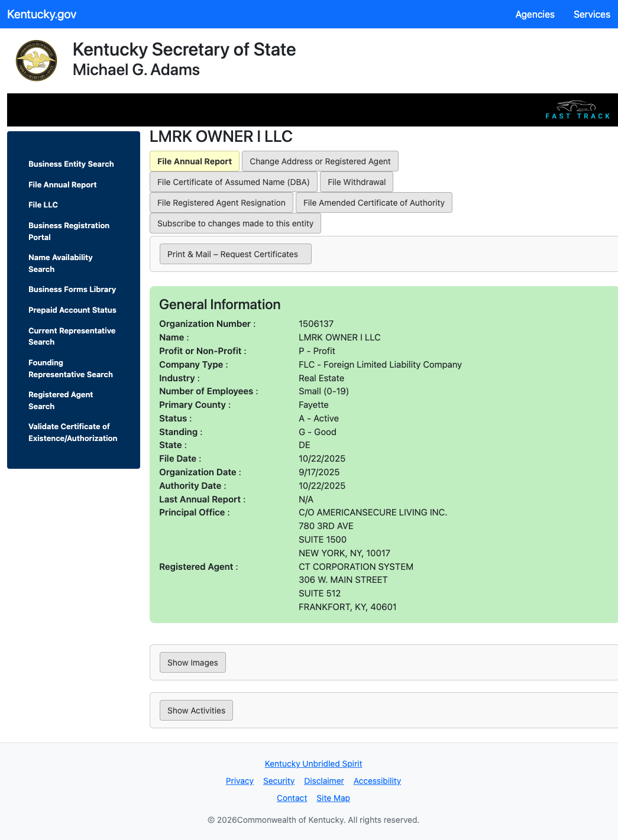Open the Accessibility footer link
618x840 pixels.
pyautogui.click(x=377, y=781)
